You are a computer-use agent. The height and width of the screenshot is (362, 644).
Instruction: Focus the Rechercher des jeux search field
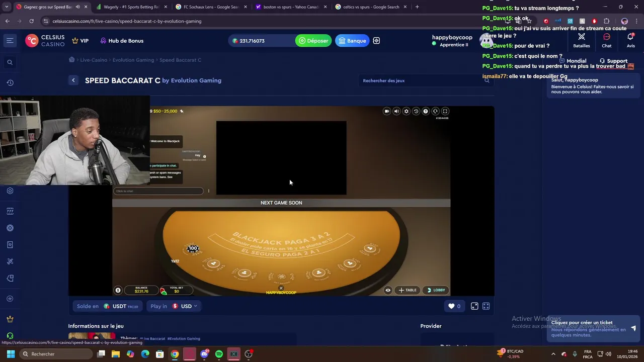(x=426, y=80)
